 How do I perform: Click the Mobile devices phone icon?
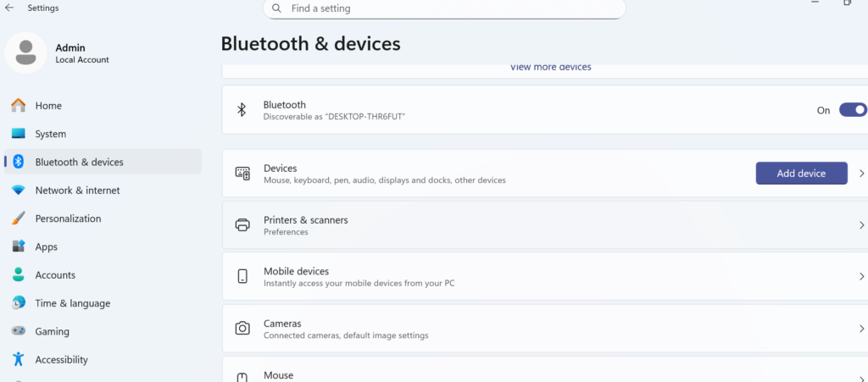coord(242,276)
